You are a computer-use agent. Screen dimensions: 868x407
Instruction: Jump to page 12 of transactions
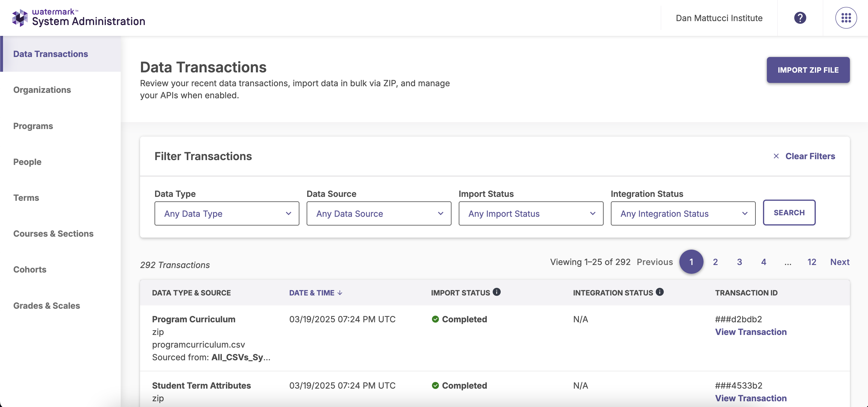(812, 262)
